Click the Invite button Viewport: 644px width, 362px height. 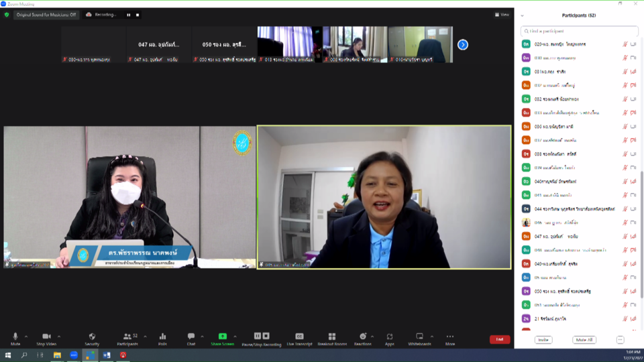pyautogui.click(x=543, y=340)
